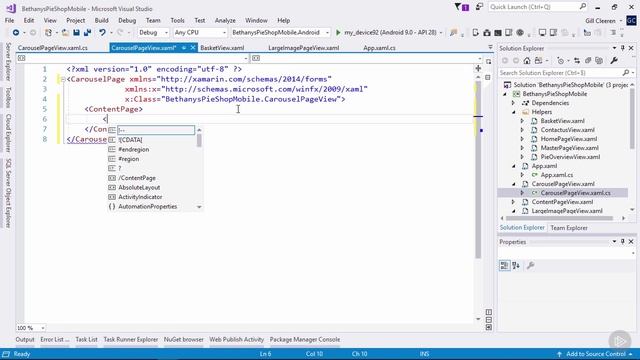Select HomePageView.xaml in Solution Explorer
Image resolution: width=640 pixels, height=360 pixels.
tap(569, 139)
